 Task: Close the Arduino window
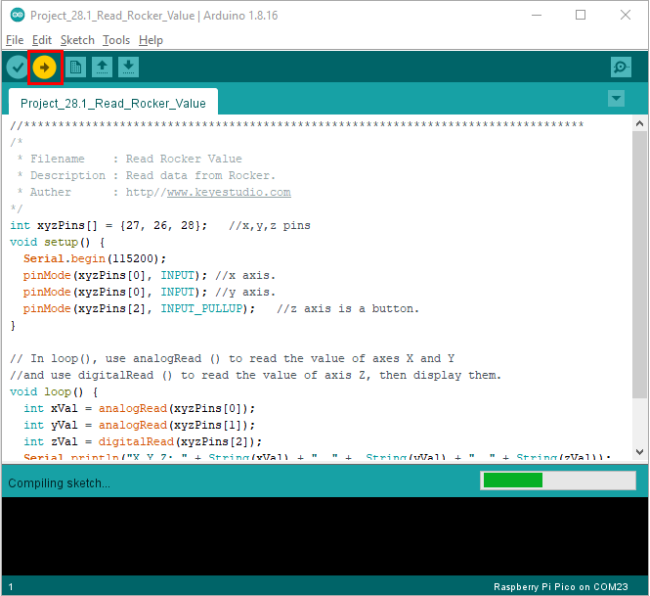[x=625, y=15]
